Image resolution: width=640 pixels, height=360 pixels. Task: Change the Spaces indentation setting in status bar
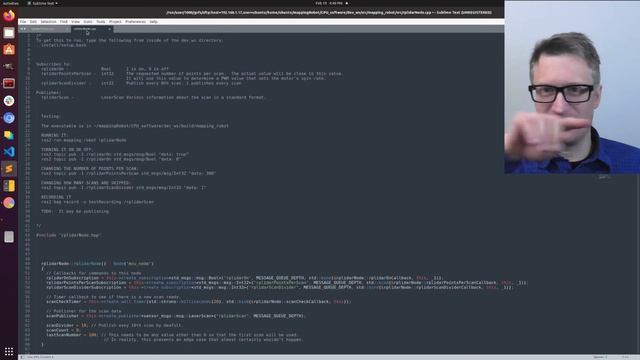[600, 357]
